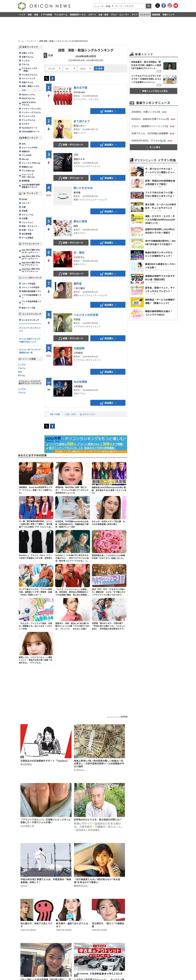The width and height of the screenshot is (196, 980).
Task: Open Oricon's X (Twitter) page in header
Action: [158, 6]
